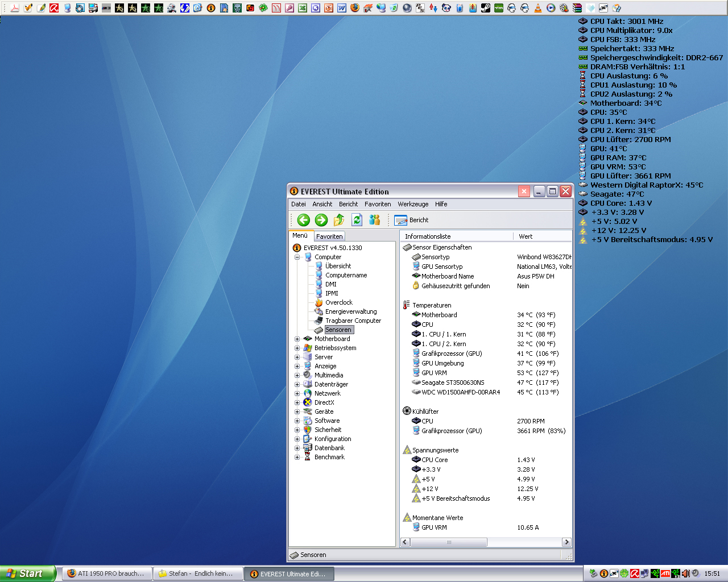Image resolution: width=728 pixels, height=582 pixels.
Task: Click the right scroll arrow of details pane
Action: pyautogui.click(x=566, y=542)
